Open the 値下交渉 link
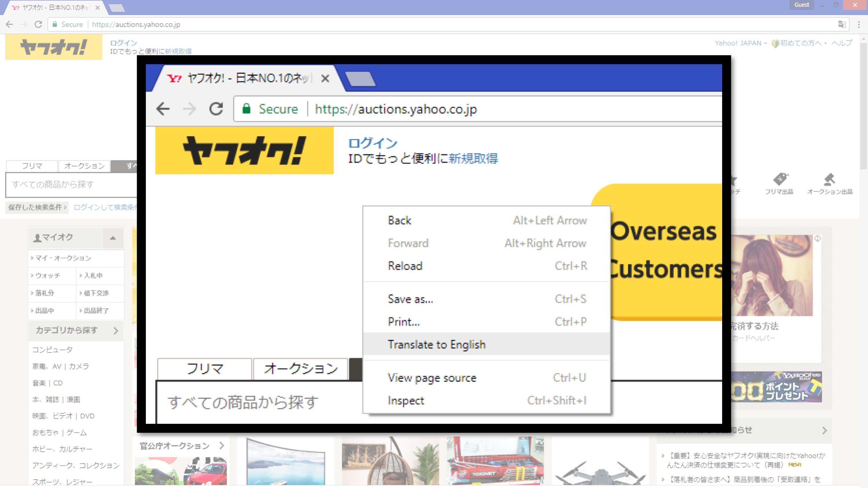Image resolution: width=868 pixels, height=488 pixels. click(x=96, y=293)
